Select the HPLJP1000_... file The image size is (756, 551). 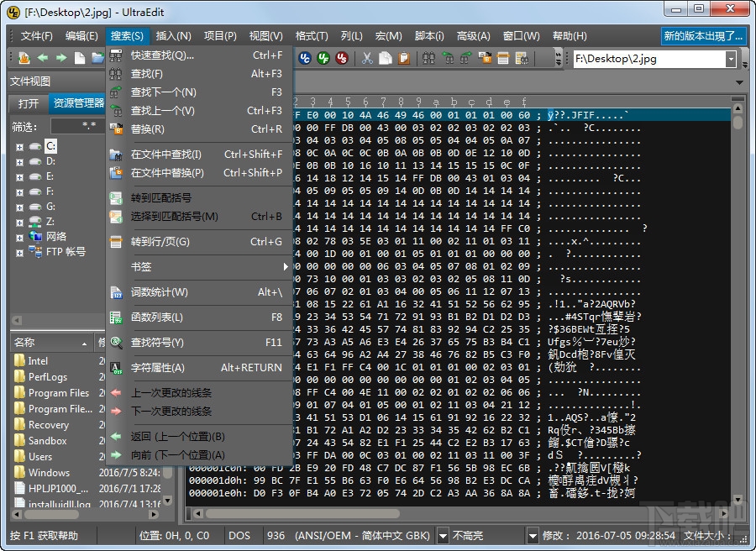[58, 488]
